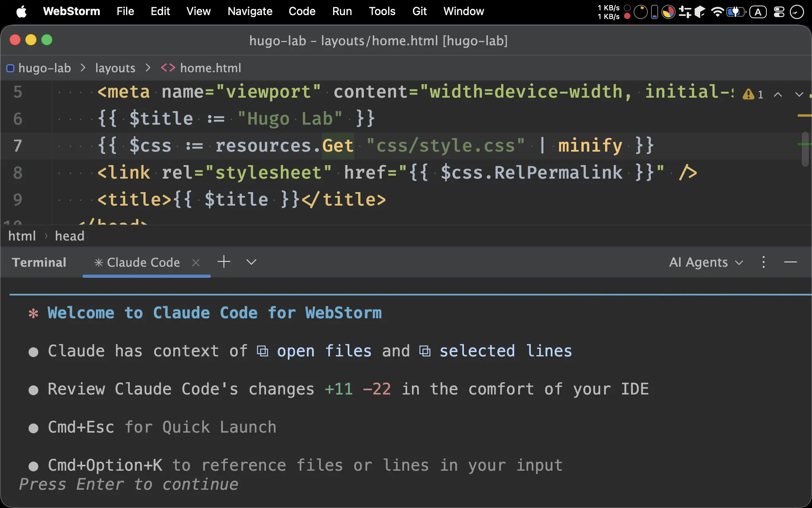Click the "css/style.css" path string
This screenshot has height=508, width=812.
coord(446,146)
